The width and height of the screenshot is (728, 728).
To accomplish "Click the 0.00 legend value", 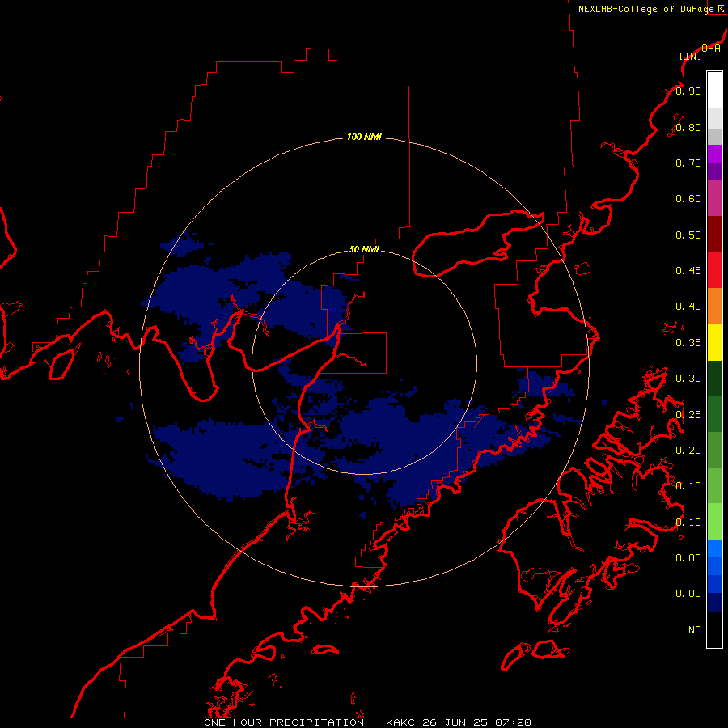I will (x=688, y=594).
